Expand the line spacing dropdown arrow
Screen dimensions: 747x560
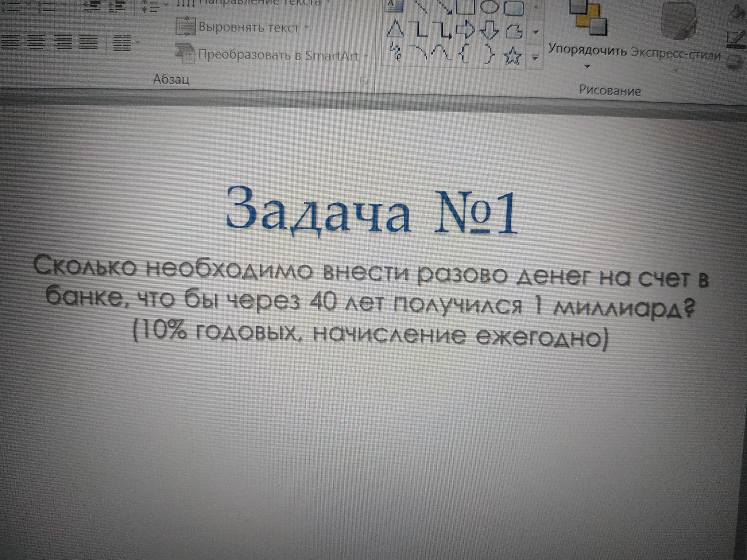coord(166,5)
